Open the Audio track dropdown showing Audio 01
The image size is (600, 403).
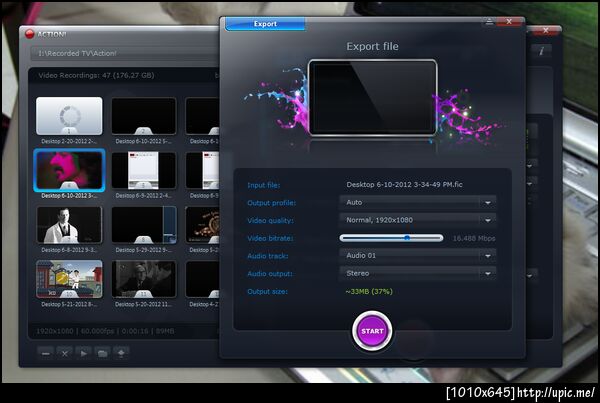pyautogui.click(x=417, y=255)
